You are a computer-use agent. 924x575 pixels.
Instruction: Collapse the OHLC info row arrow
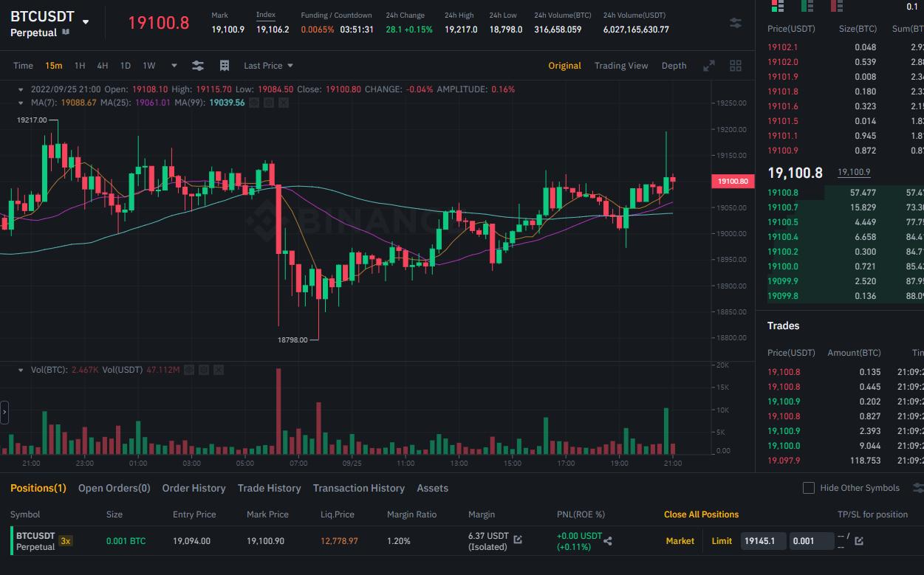[x=21, y=89]
